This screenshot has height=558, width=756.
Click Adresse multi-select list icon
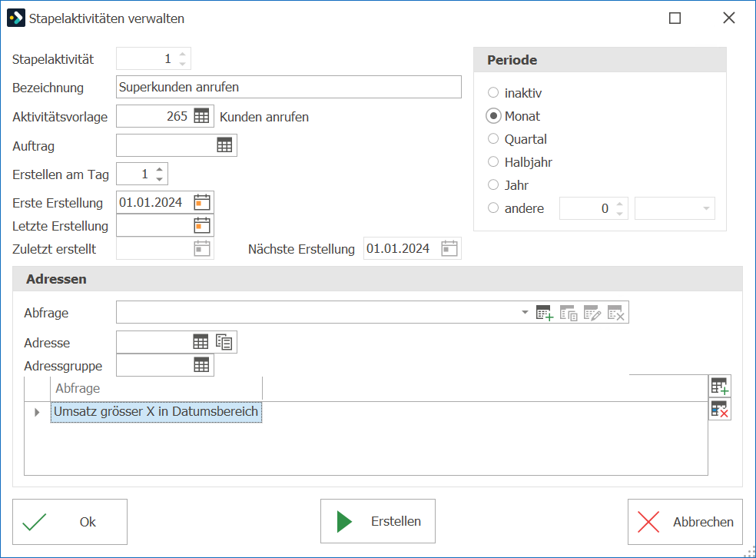(224, 342)
